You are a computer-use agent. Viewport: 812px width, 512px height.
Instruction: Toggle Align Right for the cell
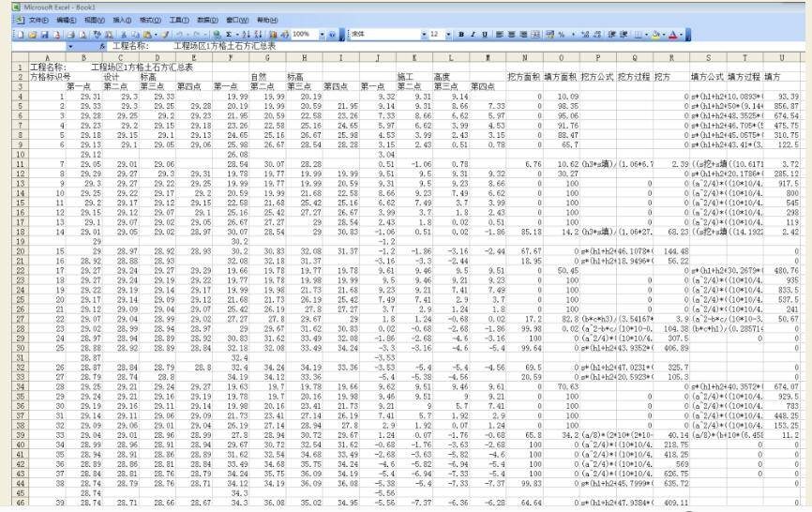tap(523, 34)
